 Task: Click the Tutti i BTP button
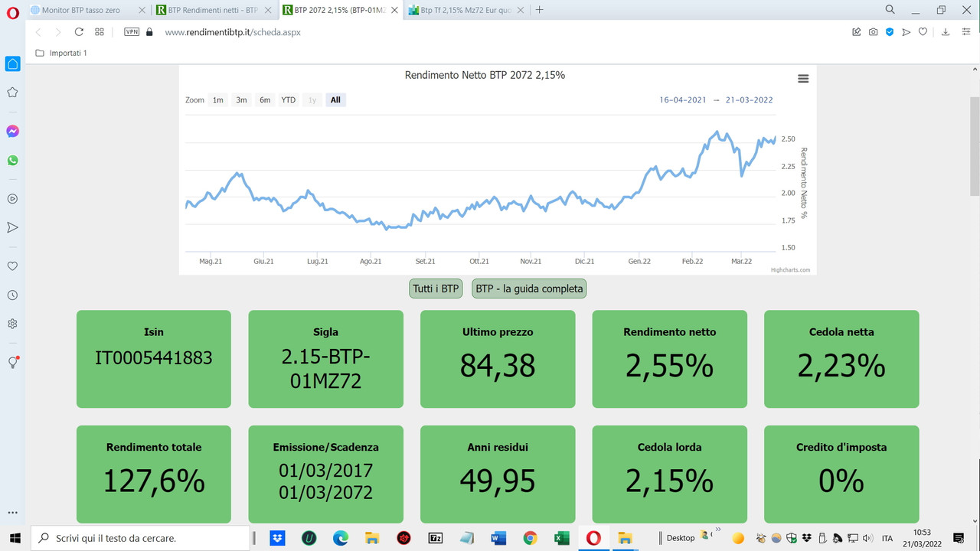click(435, 289)
